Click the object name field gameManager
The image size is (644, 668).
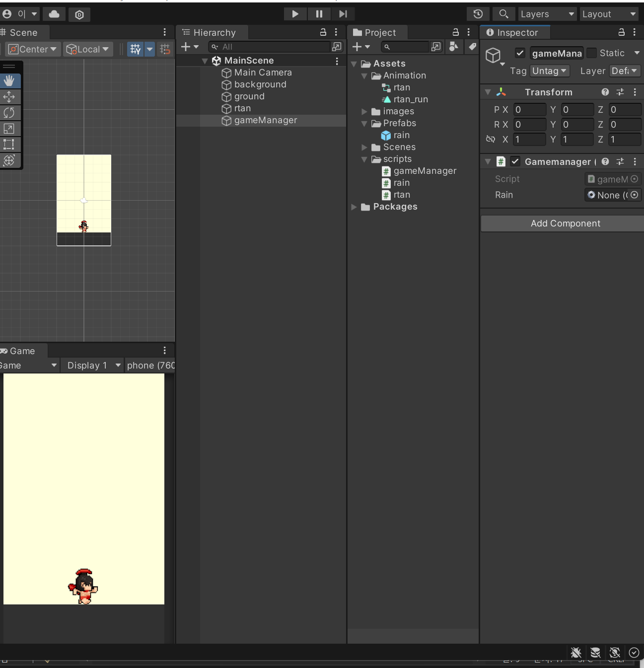click(x=556, y=53)
